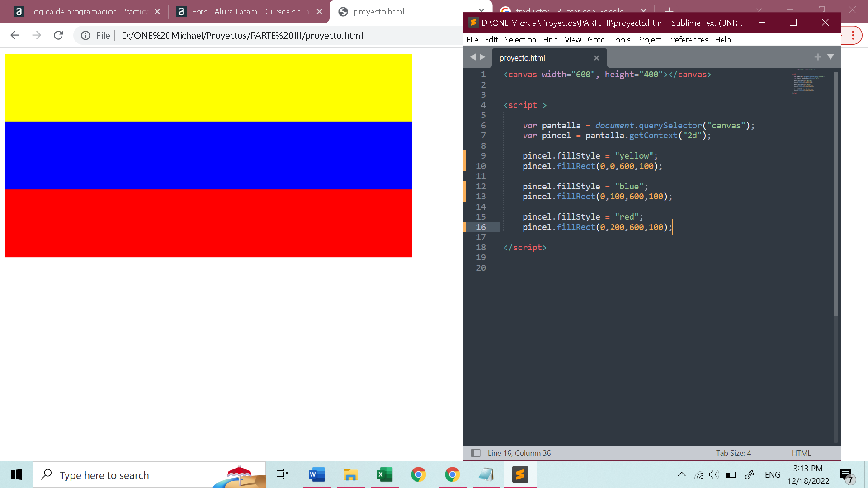Screen dimensions: 868x488
Task: Open the Goto menu in Sublime Text
Action: (596, 40)
